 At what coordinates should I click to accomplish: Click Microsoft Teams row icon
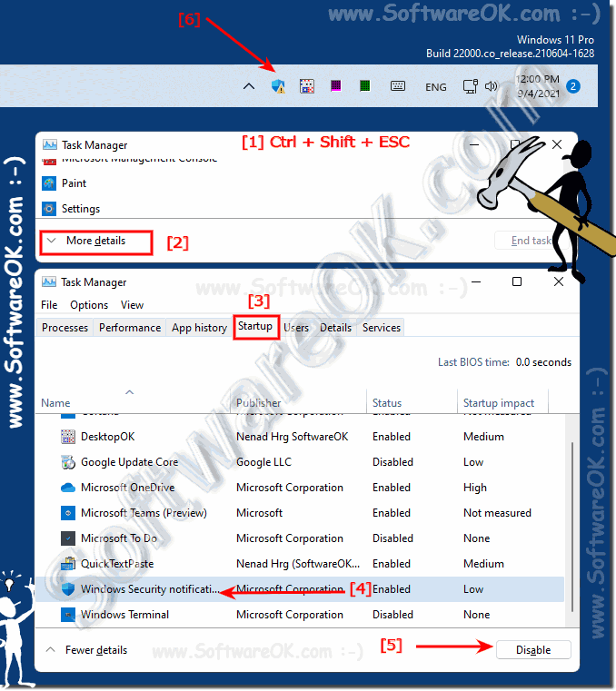coord(68,513)
